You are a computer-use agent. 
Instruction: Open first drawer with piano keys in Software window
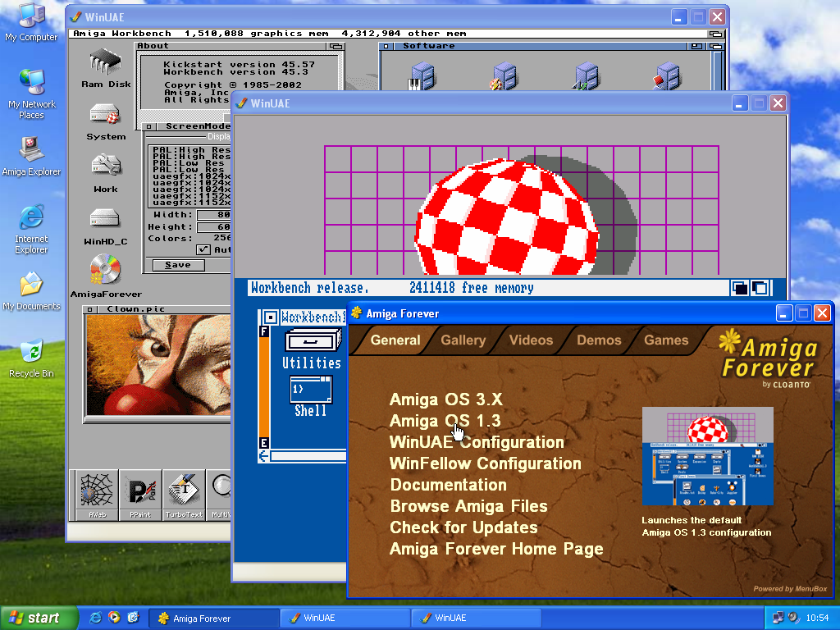(x=422, y=76)
